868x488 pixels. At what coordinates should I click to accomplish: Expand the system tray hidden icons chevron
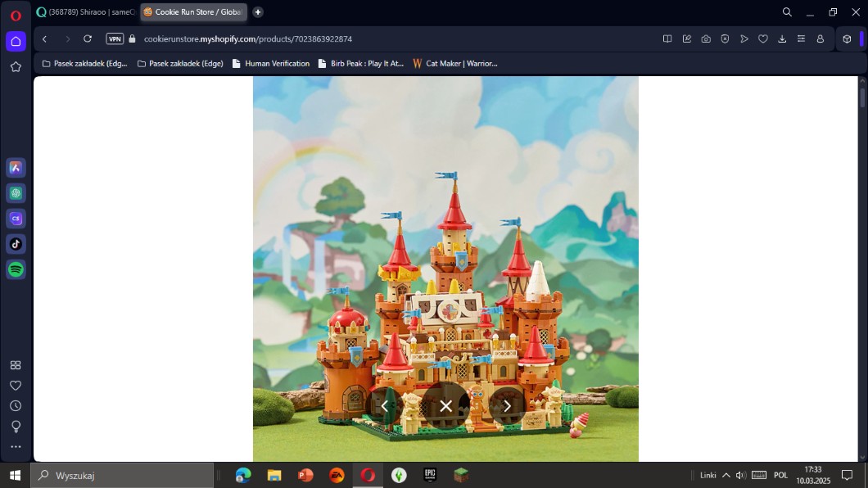tap(726, 475)
